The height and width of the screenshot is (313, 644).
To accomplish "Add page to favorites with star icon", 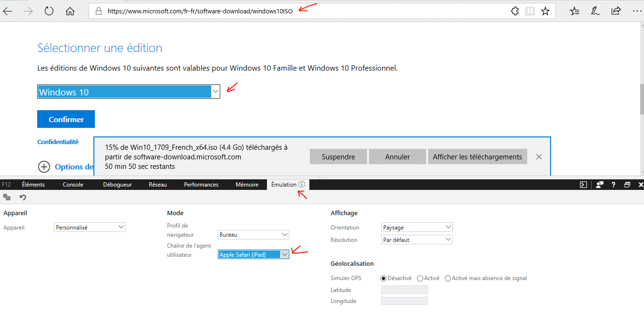I will (x=546, y=11).
